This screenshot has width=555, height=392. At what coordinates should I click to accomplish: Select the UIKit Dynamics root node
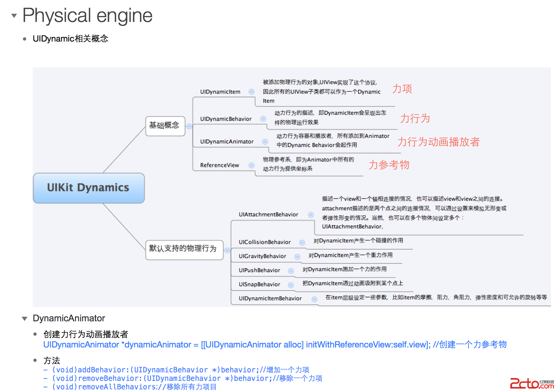coord(89,188)
